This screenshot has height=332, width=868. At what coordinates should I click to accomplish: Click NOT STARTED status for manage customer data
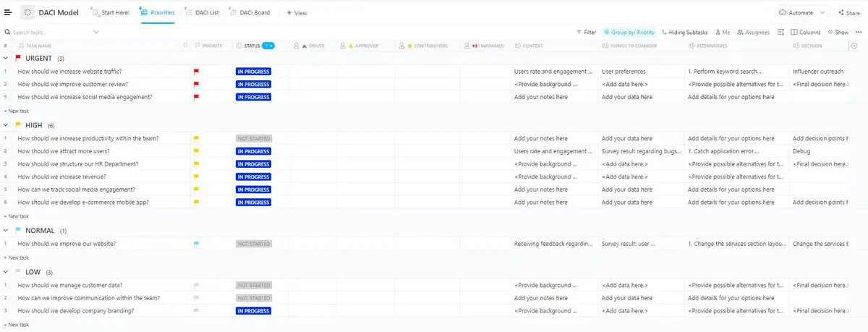(x=253, y=285)
